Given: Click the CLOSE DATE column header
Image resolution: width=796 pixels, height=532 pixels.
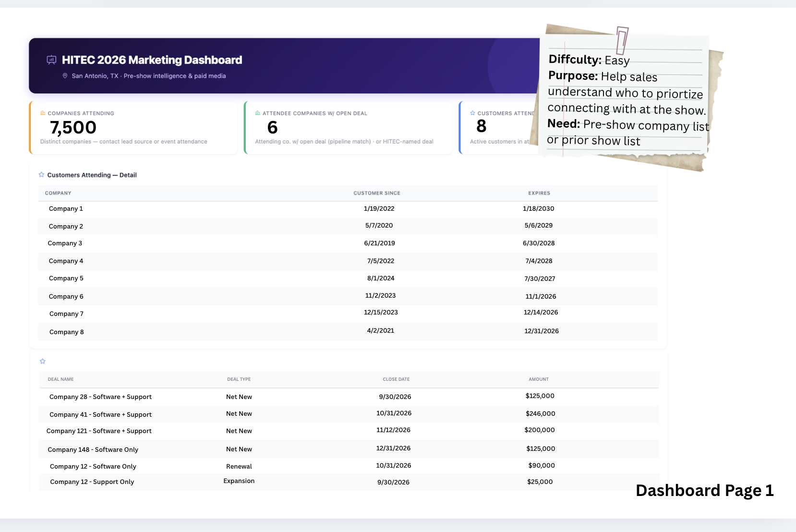Looking at the screenshot, I should [396, 379].
